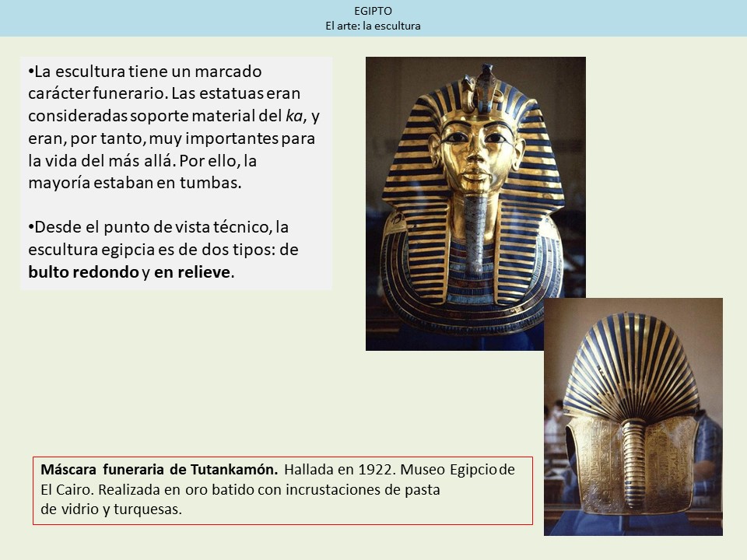Click the bold words 'en relieve'
The height and width of the screenshot is (560, 747).
192,272
